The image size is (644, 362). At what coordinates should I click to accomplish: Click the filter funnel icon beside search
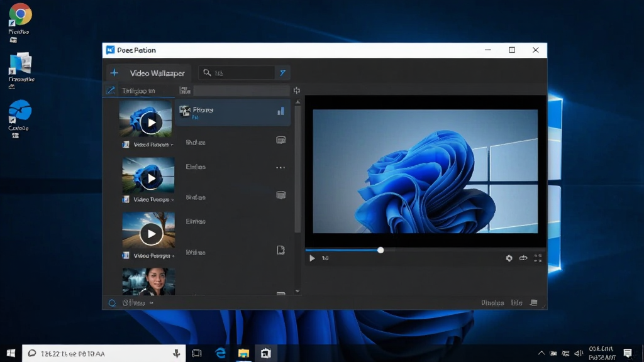coord(282,73)
